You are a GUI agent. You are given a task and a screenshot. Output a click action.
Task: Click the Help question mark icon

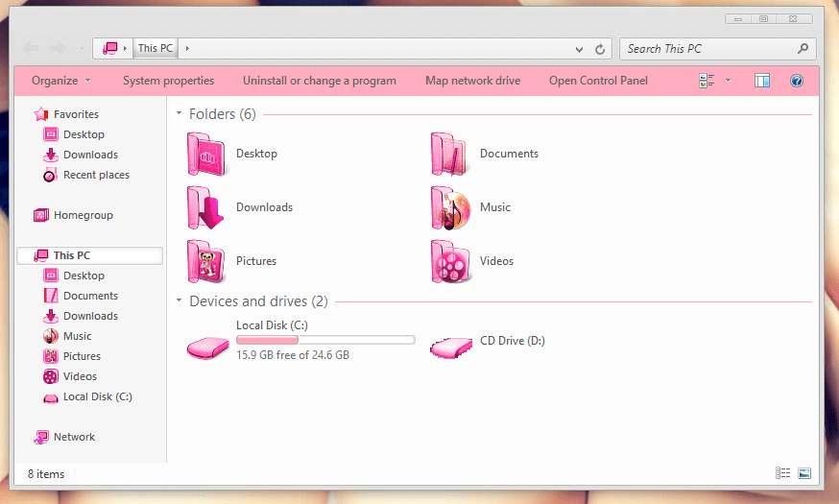pos(796,82)
